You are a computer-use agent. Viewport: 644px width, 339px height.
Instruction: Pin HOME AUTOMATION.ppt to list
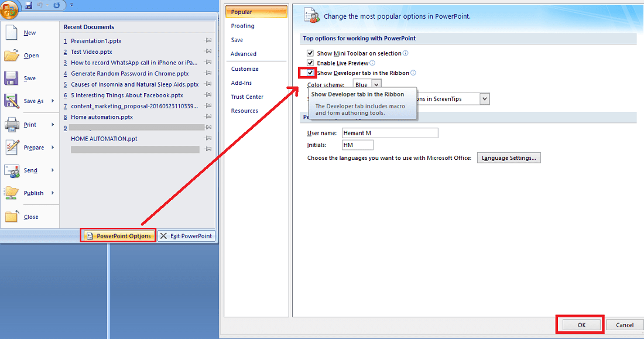click(208, 138)
